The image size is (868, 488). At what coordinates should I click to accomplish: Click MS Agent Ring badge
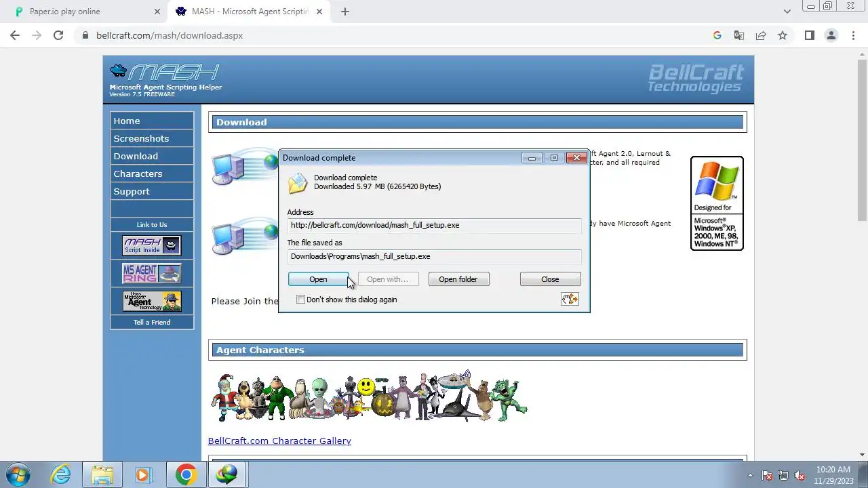click(152, 273)
